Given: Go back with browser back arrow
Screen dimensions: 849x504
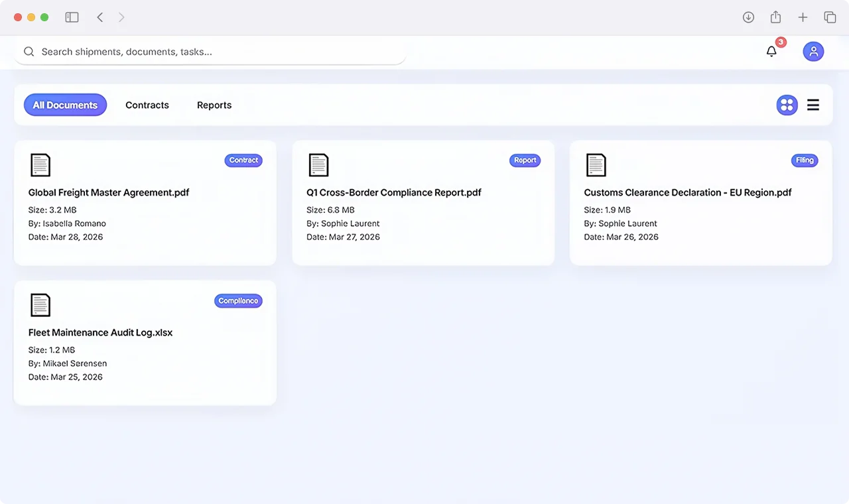Looking at the screenshot, I should (100, 17).
